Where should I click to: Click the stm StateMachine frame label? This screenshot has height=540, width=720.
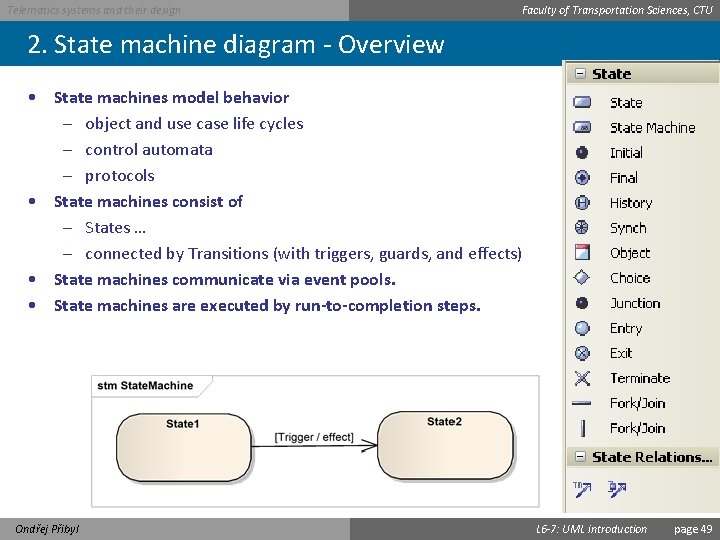tap(145, 386)
